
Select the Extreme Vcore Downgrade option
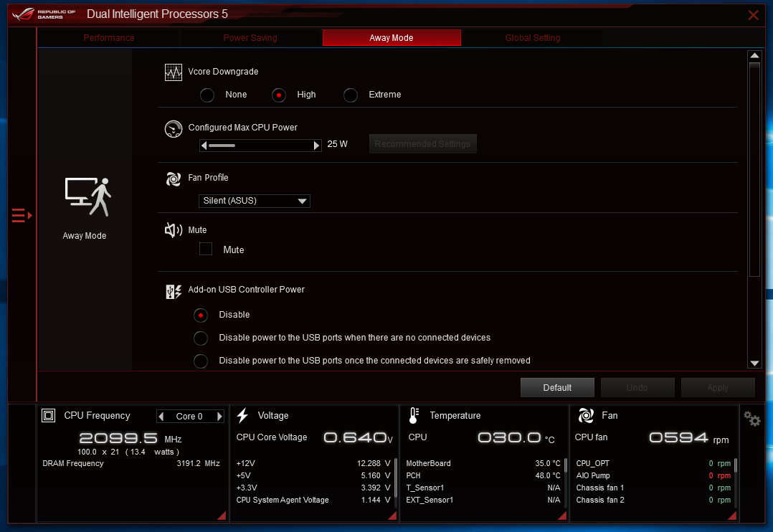coord(351,95)
